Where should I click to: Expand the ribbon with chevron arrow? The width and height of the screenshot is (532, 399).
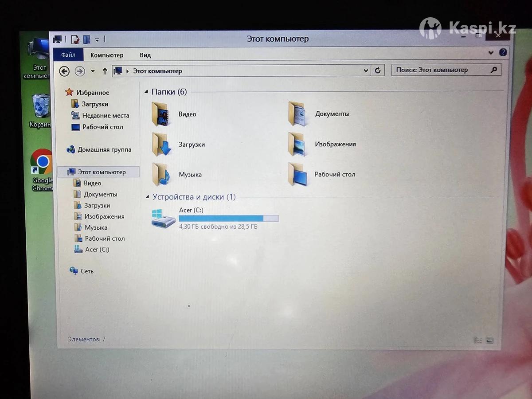[x=491, y=52]
